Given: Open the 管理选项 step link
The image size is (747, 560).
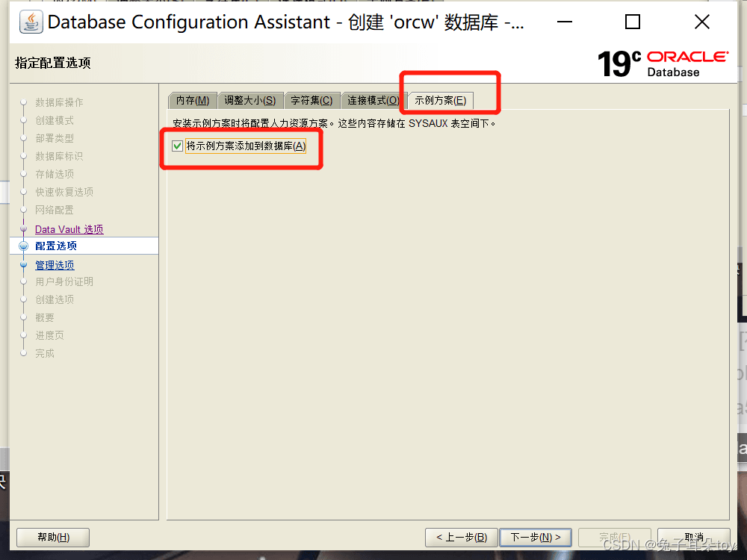Looking at the screenshot, I should point(55,265).
